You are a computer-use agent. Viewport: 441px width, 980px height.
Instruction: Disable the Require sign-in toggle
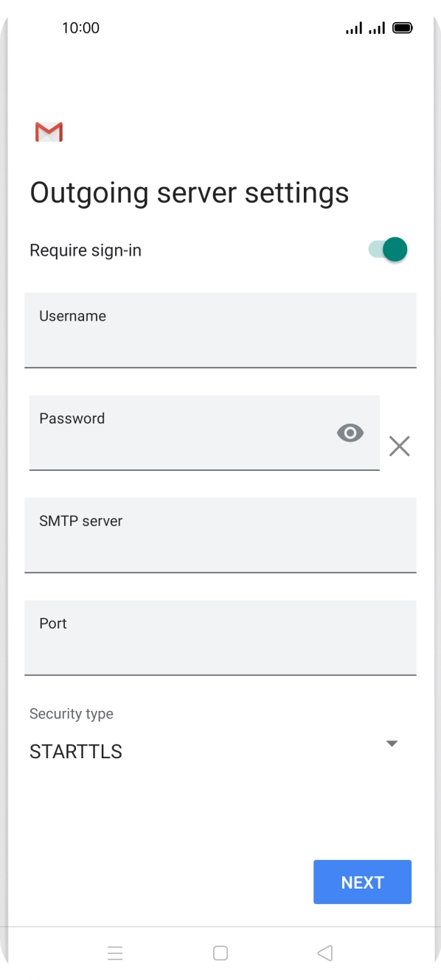pos(389,250)
